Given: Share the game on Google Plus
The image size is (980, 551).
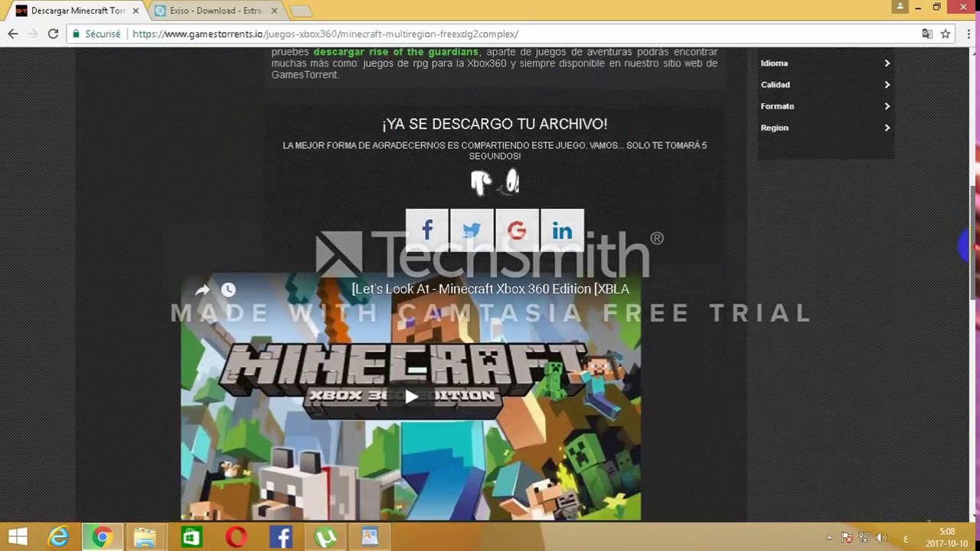Looking at the screenshot, I should point(517,230).
